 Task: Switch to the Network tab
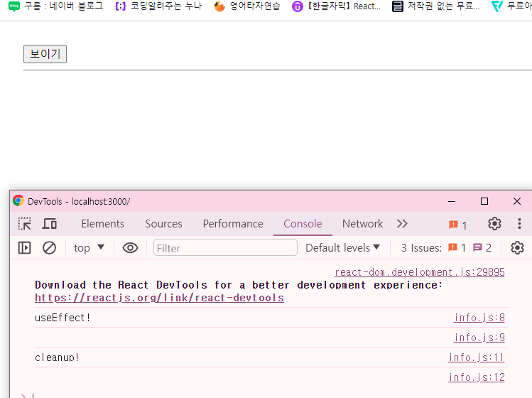click(x=362, y=224)
